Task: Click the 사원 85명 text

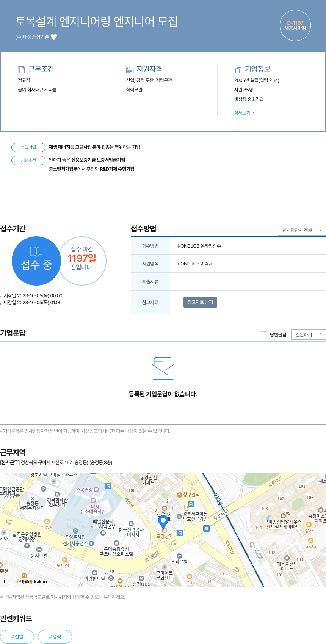Action: click(x=243, y=90)
